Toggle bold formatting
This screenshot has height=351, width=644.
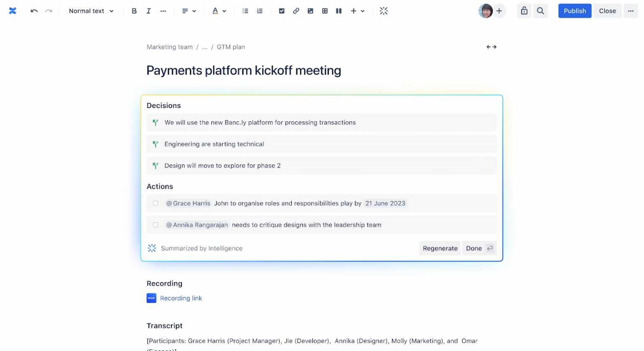134,11
